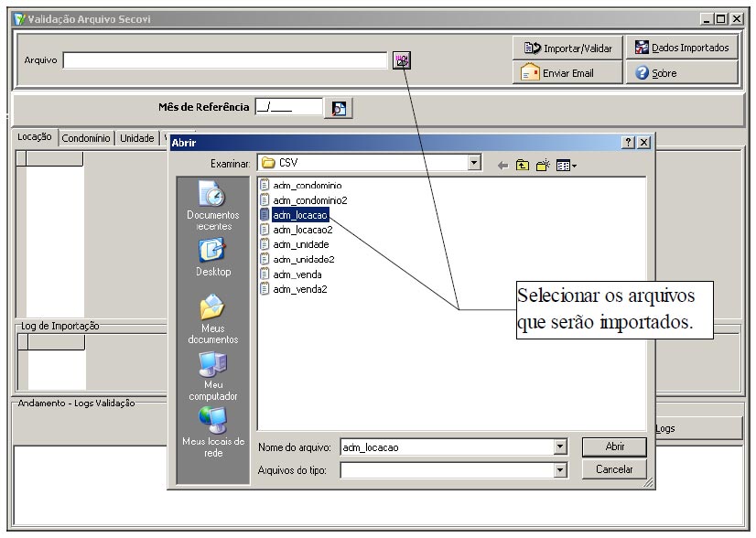Go to Documentos recentes in the sidebar
Viewport: 756px width, 538px height.
pos(212,206)
